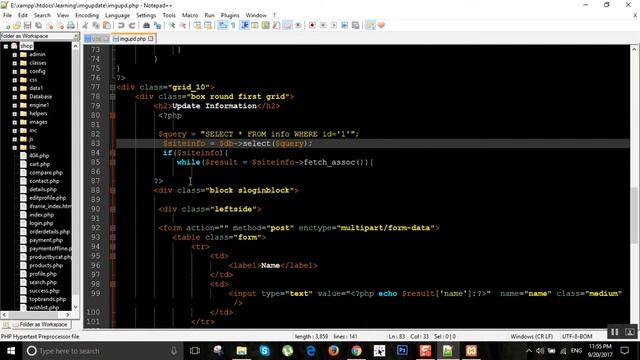Click the Function List toolbar icon
This screenshot has width=640, height=360.
(x=276, y=26)
